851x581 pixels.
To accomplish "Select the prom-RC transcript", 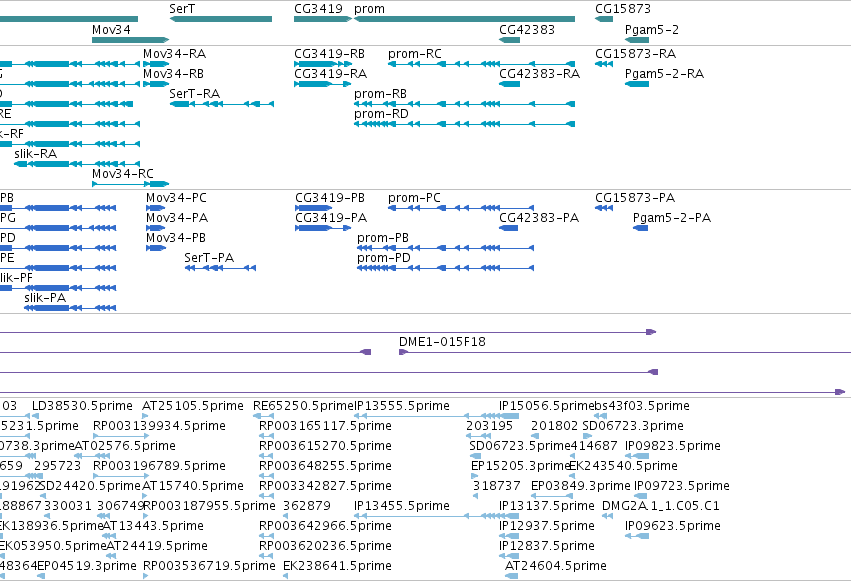I will [481, 64].
